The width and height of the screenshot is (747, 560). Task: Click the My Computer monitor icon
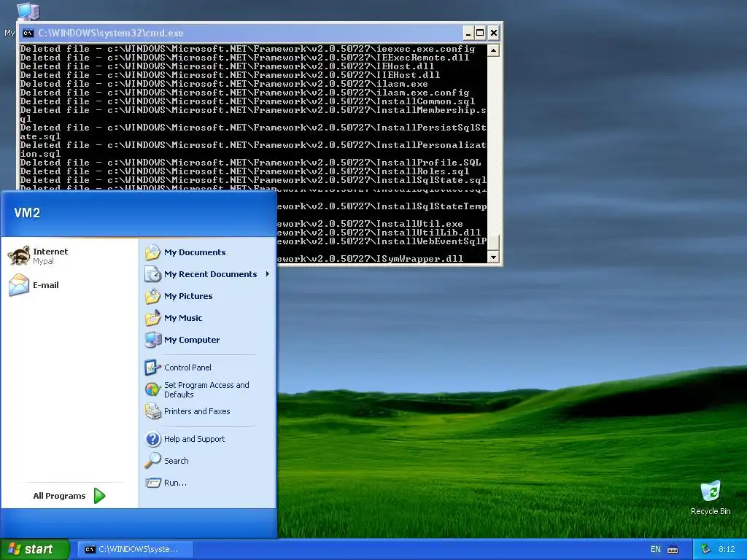(x=153, y=340)
